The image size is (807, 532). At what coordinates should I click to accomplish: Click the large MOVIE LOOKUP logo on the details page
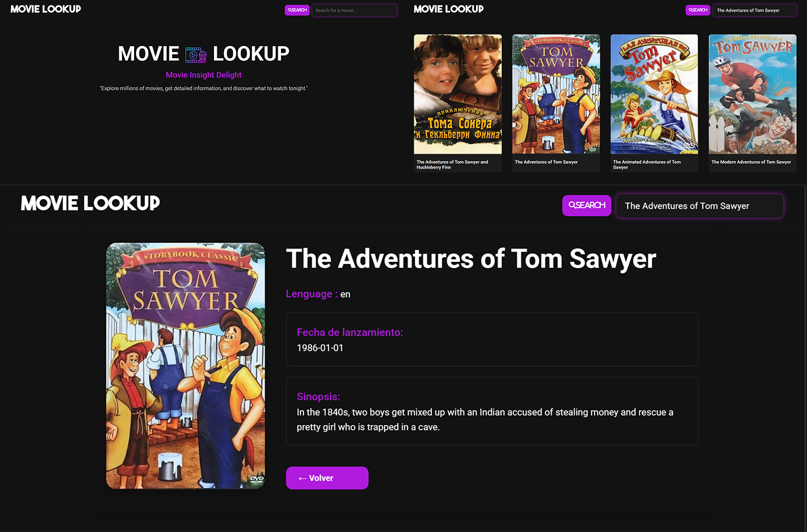click(90, 203)
